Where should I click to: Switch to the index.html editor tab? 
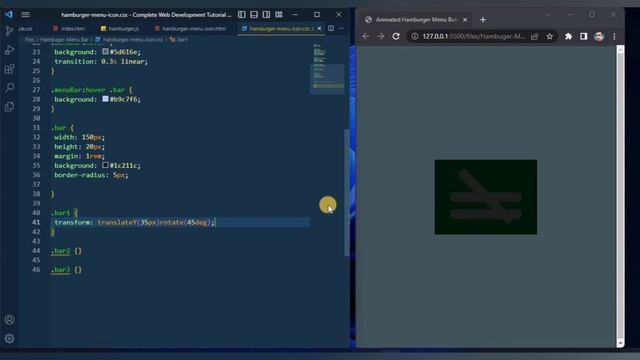coord(69,29)
